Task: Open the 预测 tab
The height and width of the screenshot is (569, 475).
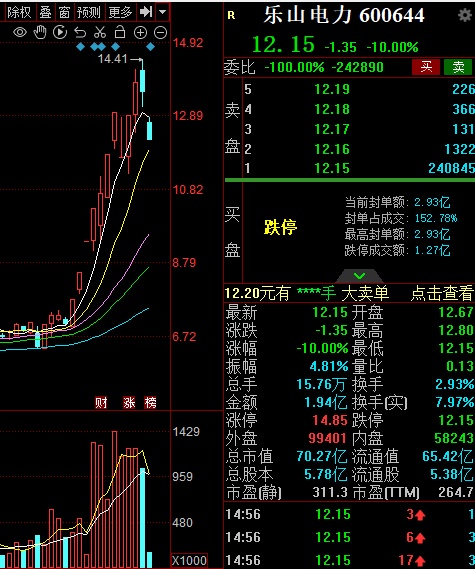Action: pos(89,12)
